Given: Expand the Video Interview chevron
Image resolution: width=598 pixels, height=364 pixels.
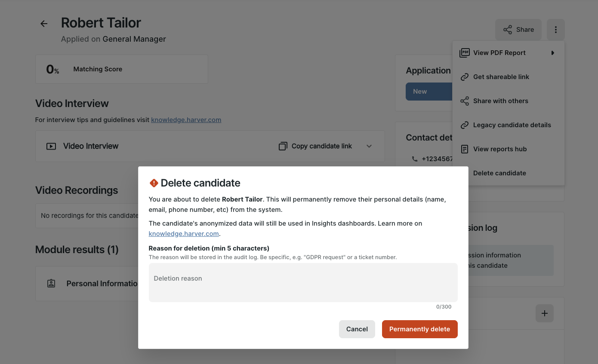Looking at the screenshot, I should pyautogui.click(x=369, y=146).
